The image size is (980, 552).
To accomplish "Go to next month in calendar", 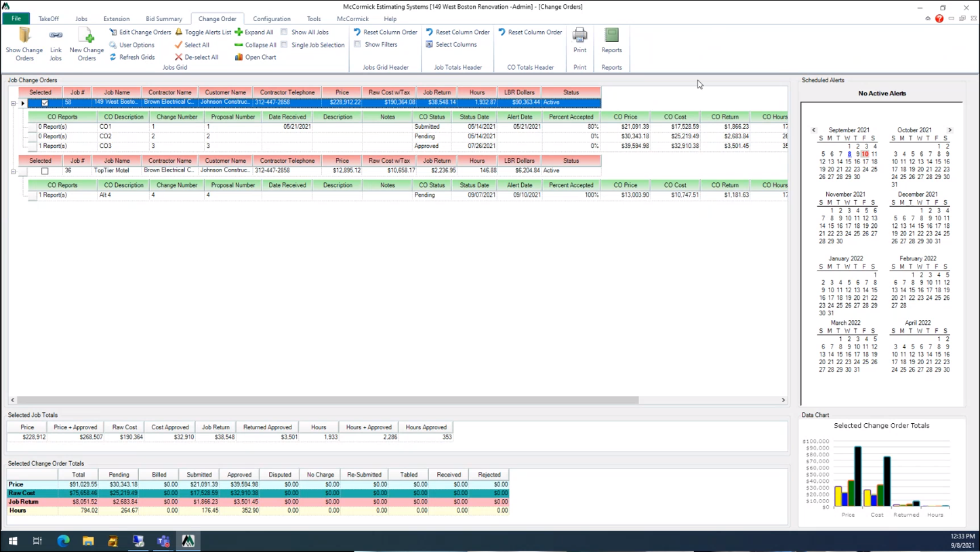I will 950,130.
